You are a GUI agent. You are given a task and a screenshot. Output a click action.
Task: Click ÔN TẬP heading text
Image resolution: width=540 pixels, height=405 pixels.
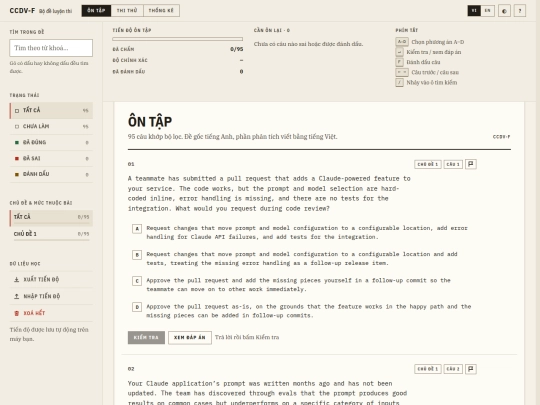(x=150, y=122)
